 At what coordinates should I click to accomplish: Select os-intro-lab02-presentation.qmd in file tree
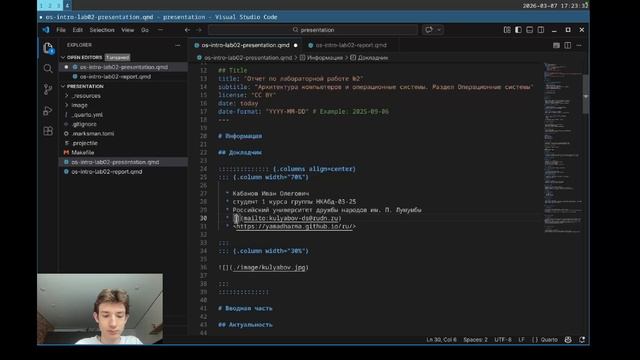coord(115,162)
